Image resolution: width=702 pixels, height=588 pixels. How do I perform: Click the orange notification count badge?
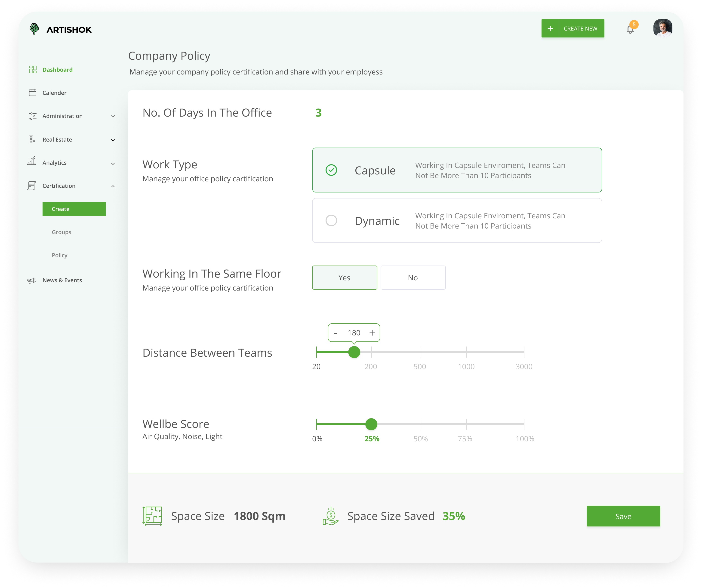coord(634,25)
